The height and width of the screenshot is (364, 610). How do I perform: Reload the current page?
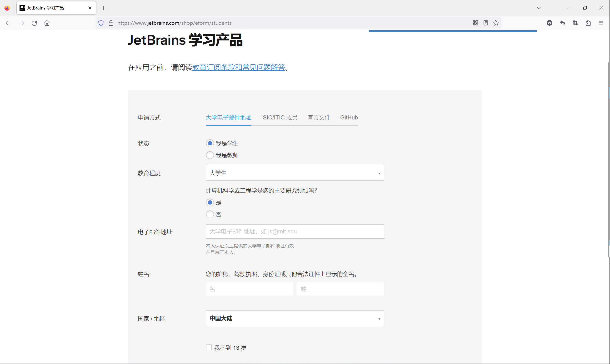click(x=34, y=23)
